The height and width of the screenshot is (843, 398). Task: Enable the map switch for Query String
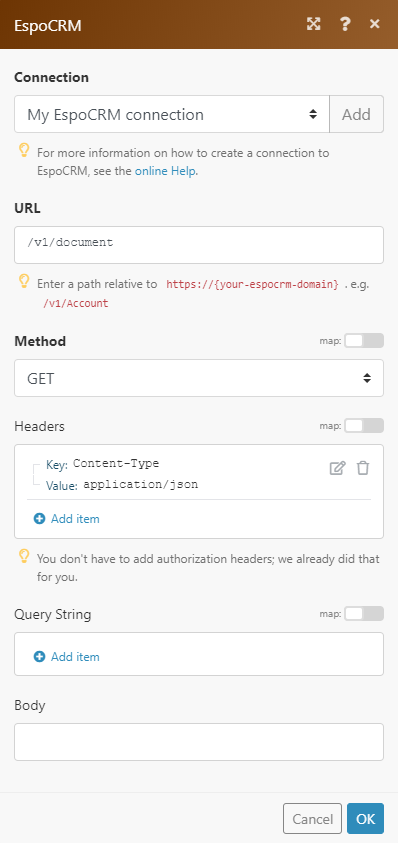click(x=364, y=613)
